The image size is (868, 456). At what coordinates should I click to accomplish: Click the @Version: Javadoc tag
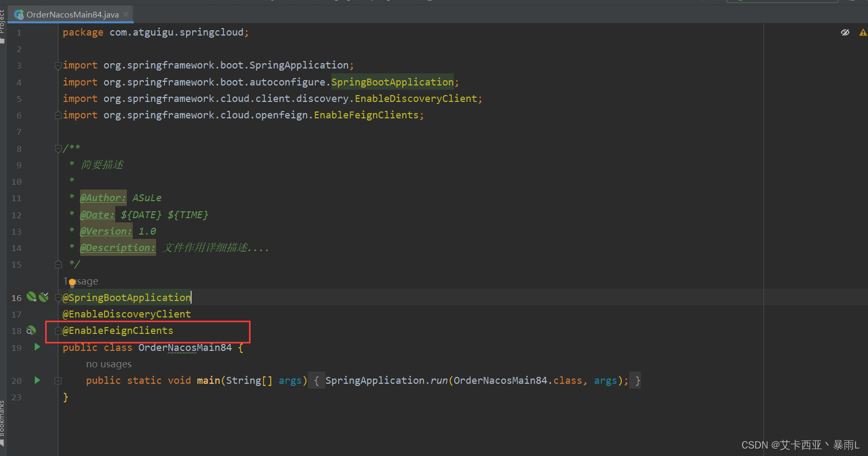point(106,231)
